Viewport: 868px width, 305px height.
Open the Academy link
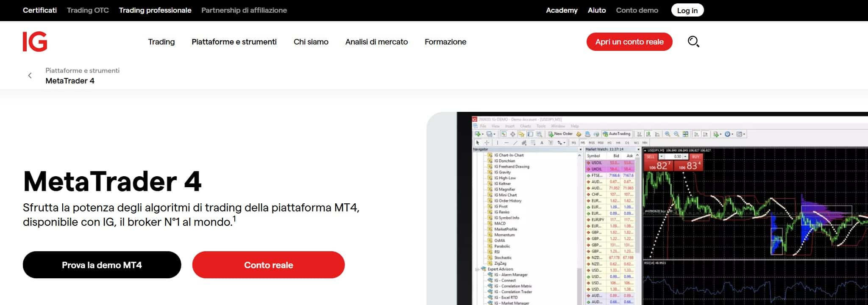pos(562,10)
